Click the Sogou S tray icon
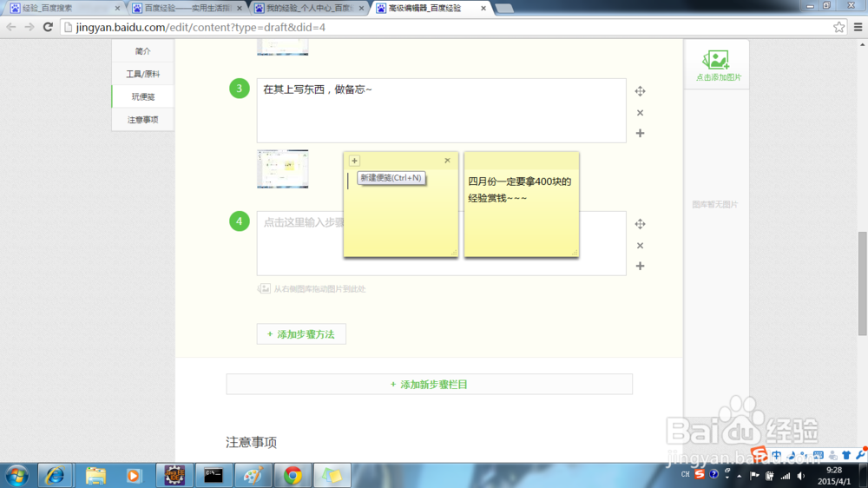The width and height of the screenshot is (868, 488). click(x=700, y=474)
